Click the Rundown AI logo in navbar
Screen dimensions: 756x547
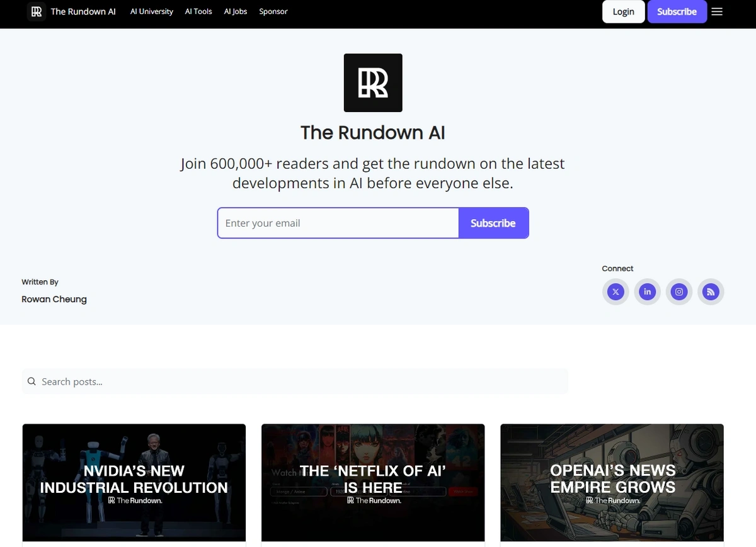tap(37, 11)
